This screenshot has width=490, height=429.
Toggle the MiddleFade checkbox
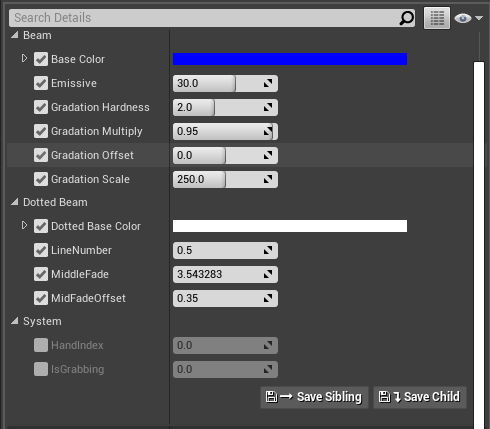(41, 274)
